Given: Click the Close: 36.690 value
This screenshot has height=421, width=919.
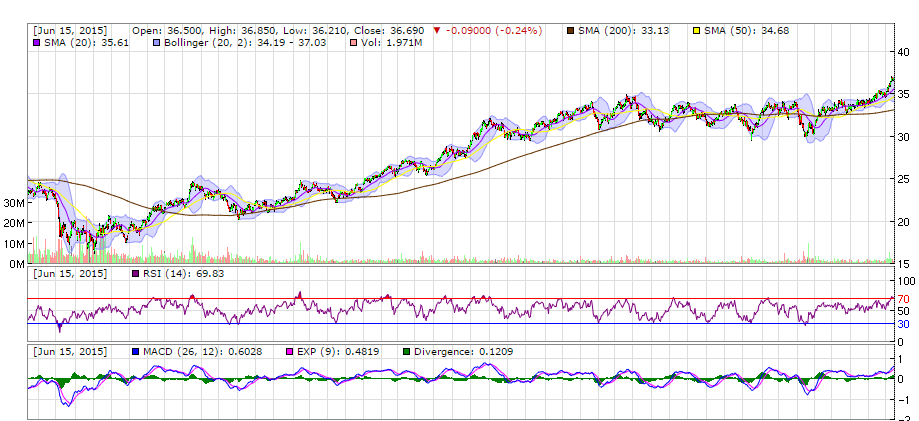Looking at the screenshot, I should point(389,30).
